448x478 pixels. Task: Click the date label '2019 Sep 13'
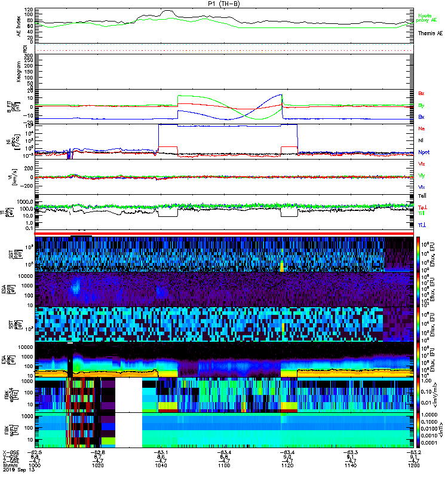pos(19,470)
